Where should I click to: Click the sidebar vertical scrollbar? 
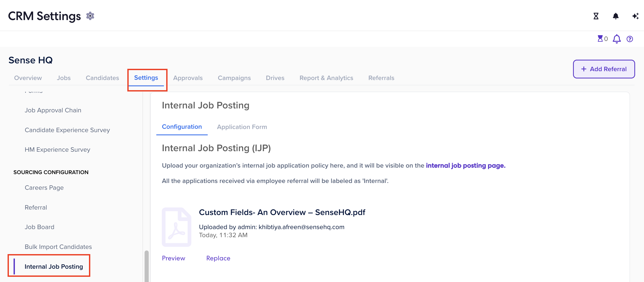[147, 266]
